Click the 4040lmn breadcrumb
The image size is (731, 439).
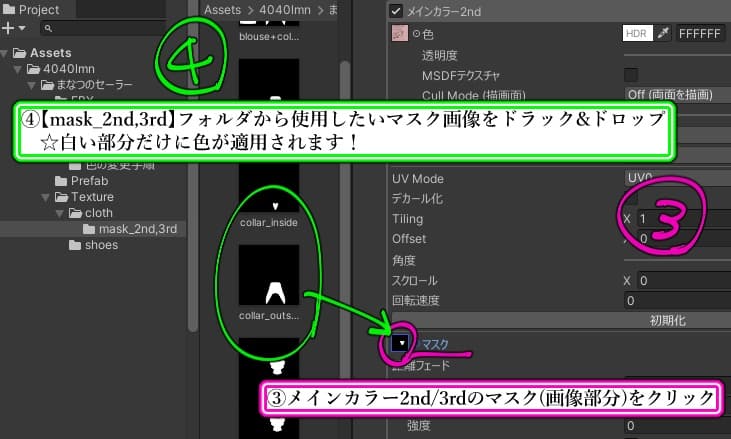tap(285, 10)
